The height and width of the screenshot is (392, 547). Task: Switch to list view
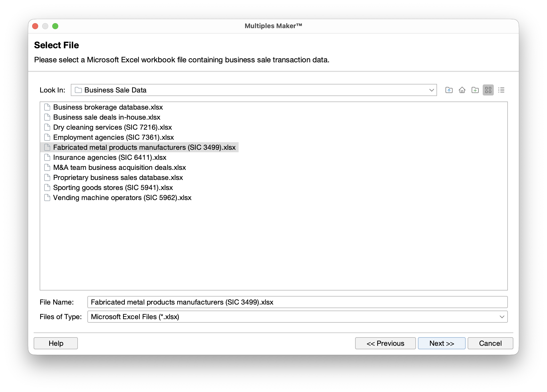pyautogui.click(x=501, y=90)
